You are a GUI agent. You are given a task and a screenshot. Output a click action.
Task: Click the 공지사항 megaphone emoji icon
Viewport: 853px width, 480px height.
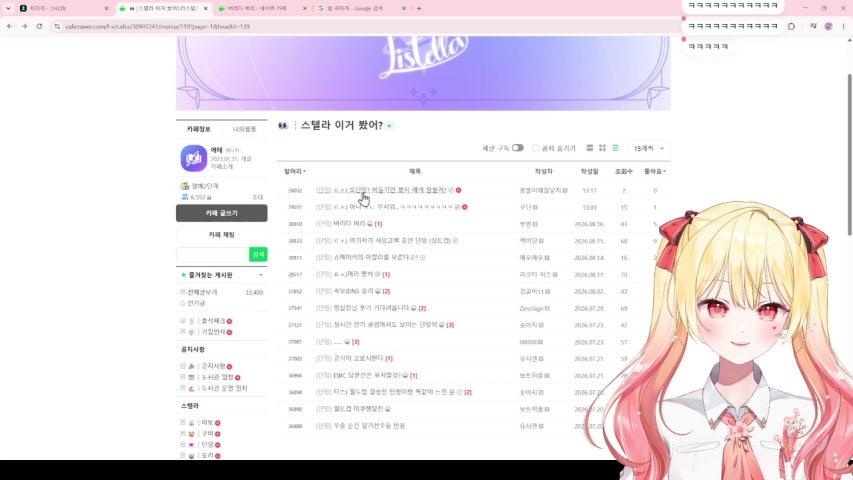pyautogui.click(x=191, y=366)
